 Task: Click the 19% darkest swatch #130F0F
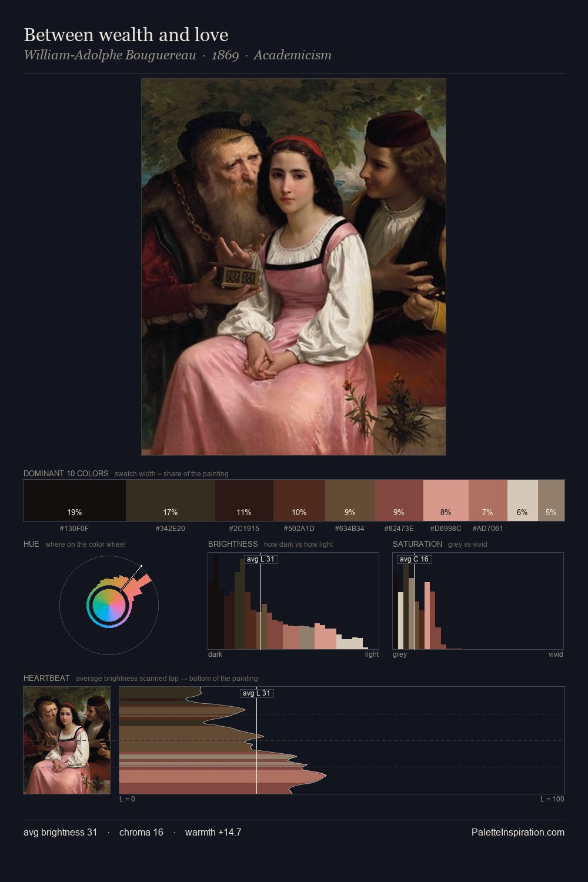pyautogui.click(x=75, y=500)
